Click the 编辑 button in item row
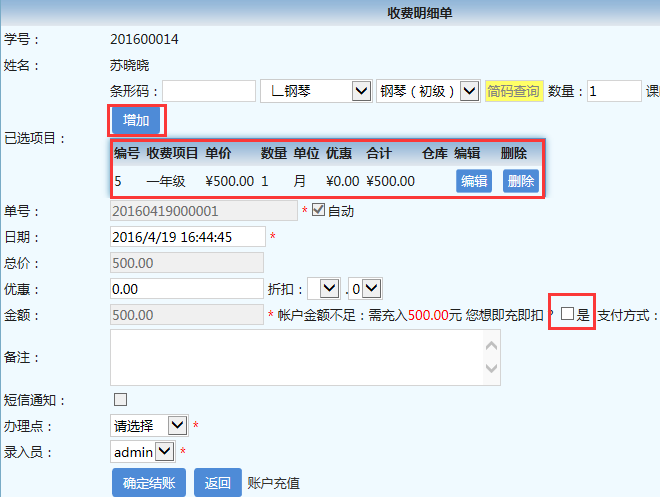The width and height of the screenshot is (660, 497). [473, 181]
